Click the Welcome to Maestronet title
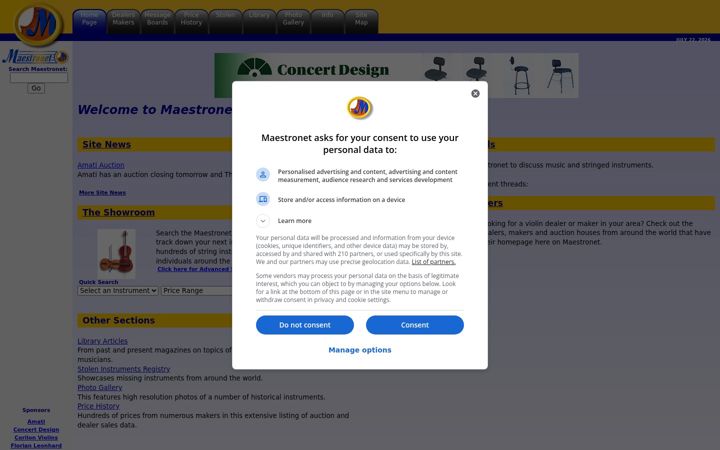Screen dimensions: 720x450 coord(155,110)
